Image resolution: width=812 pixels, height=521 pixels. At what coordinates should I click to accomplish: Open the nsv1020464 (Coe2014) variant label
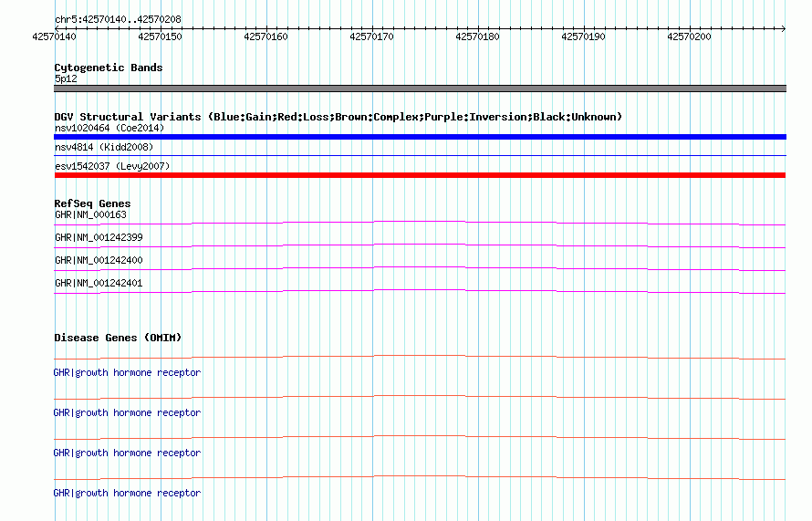(109, 128)
